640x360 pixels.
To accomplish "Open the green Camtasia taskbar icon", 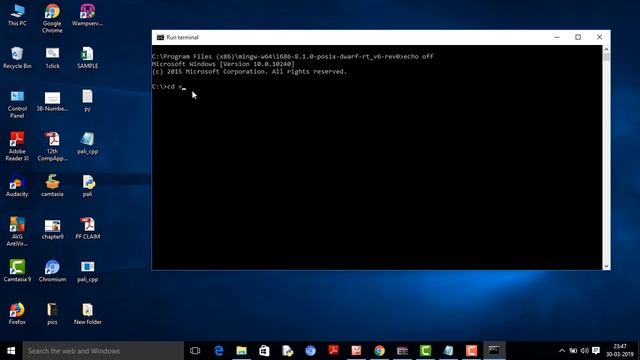I will pos(425,351).
